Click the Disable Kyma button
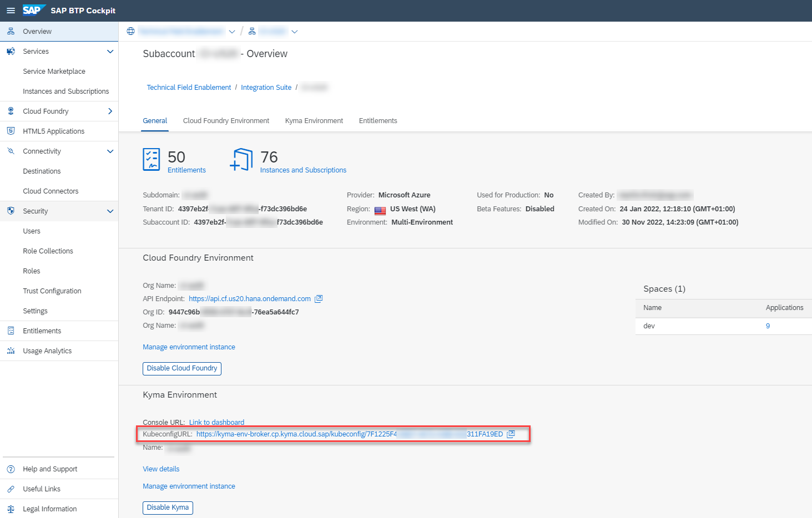The height and width of the screenshot is (518, 812). (168, 507)
